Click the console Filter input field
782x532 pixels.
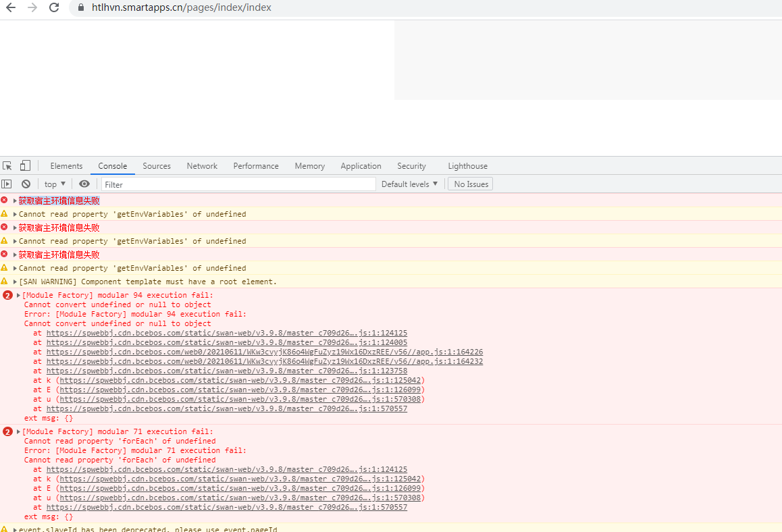tap(238, 184)
